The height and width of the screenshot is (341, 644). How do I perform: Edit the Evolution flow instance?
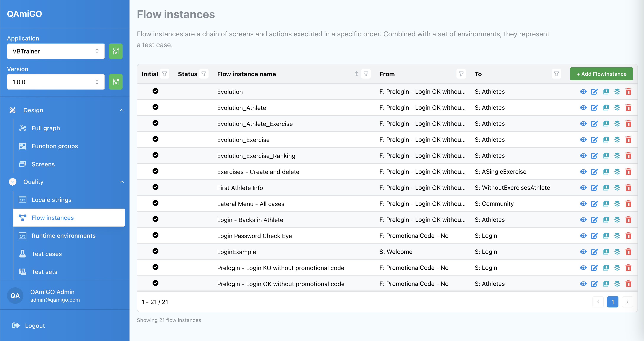[x=594, y=92]
